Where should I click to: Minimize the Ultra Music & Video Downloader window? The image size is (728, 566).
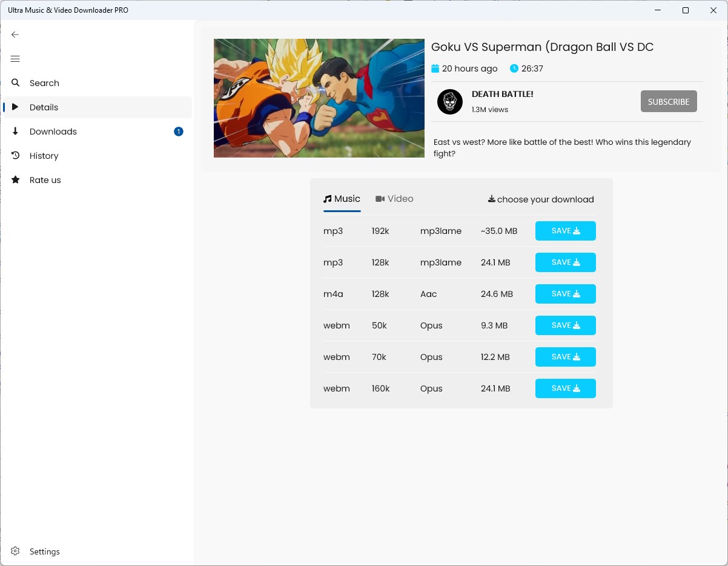(658, 10)
